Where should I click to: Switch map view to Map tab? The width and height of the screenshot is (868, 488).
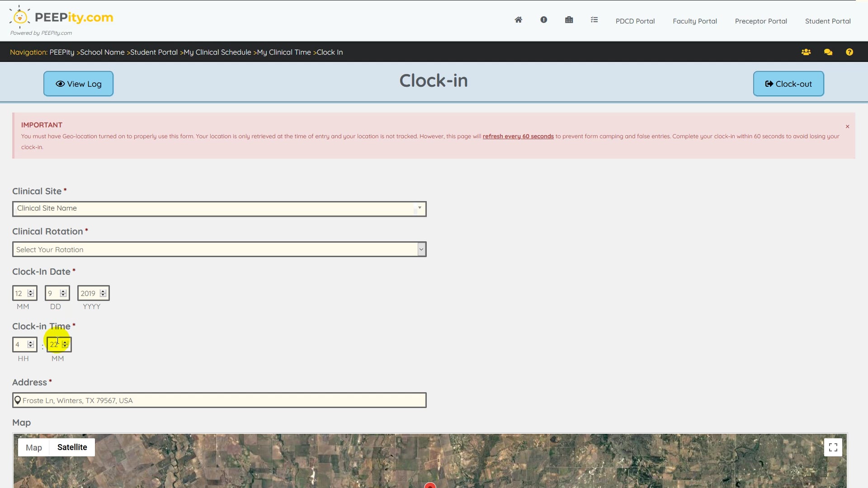click(34, 447)
